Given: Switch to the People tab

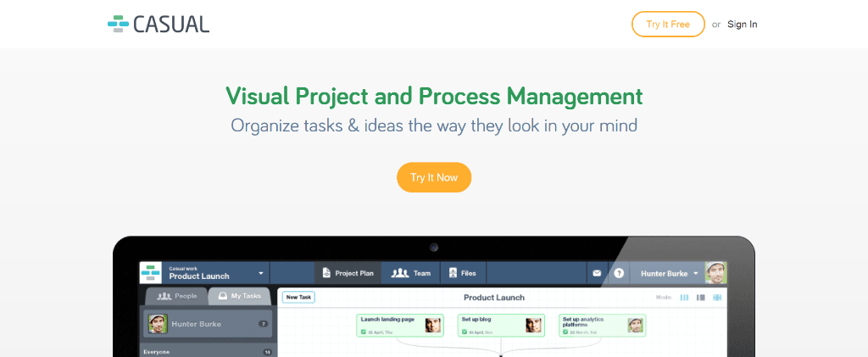Looking at the screenshot, I should click(177, 296).
